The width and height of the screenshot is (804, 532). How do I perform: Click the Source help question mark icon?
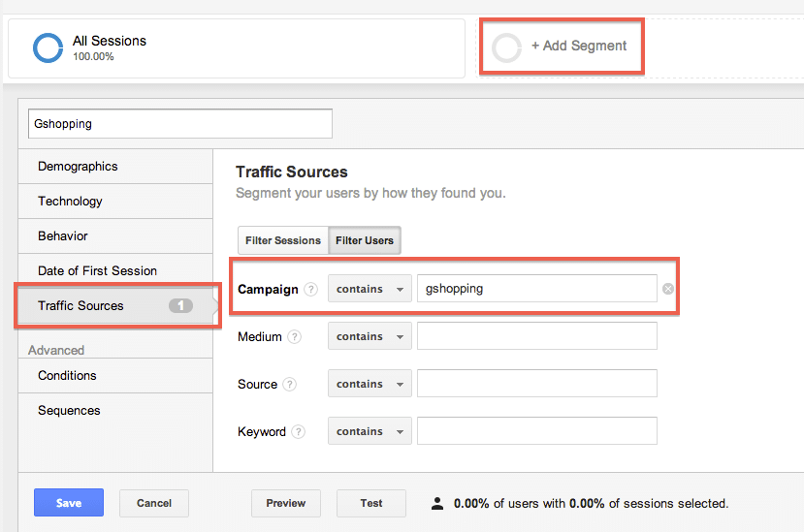[x=290, y=385]
